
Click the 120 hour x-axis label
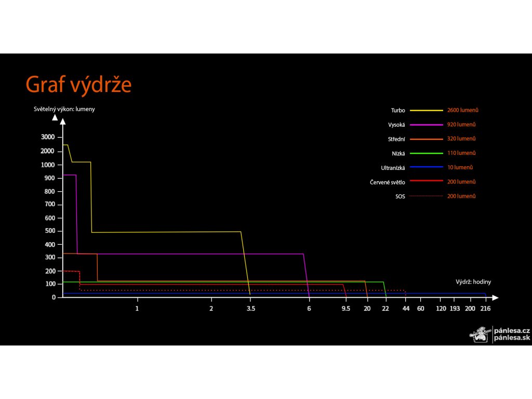[x=441, y=309]
